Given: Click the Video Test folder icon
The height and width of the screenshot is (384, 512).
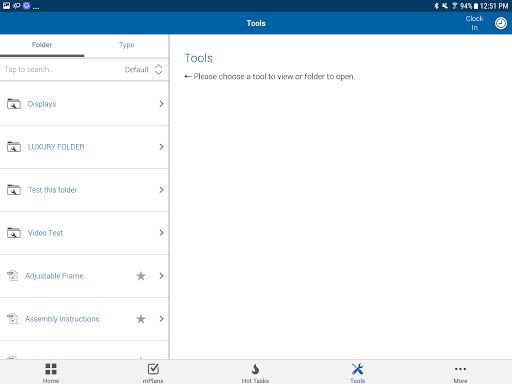Looking at the screenshot, I should [14, 233].
